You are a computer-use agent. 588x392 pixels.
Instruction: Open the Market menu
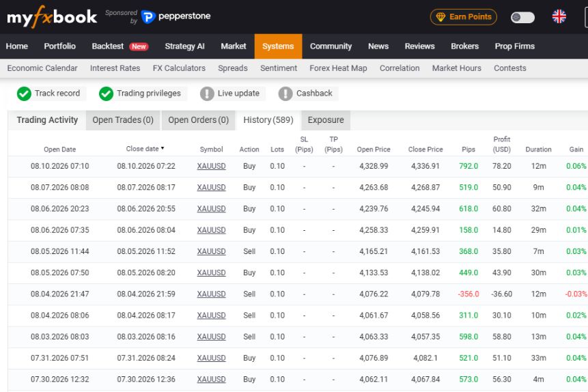click(x=234, y=46)
